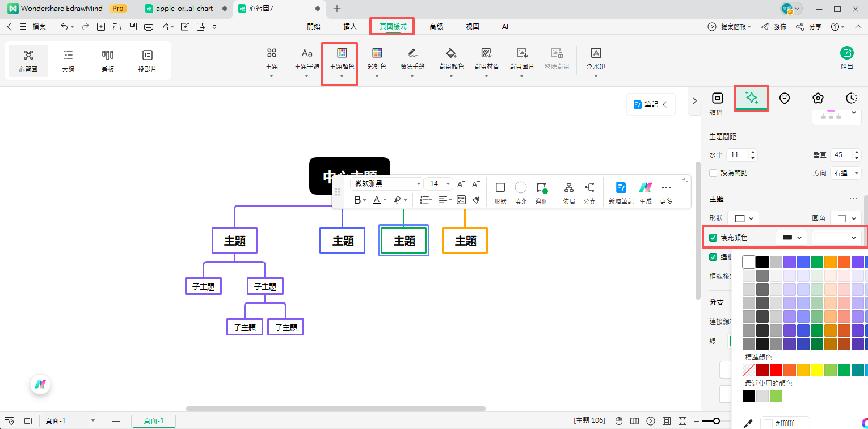This screenshot has width=868, height=429.
Task: Click the 佈局 layout icon in floating toolbar
Action: coord(568,188)
